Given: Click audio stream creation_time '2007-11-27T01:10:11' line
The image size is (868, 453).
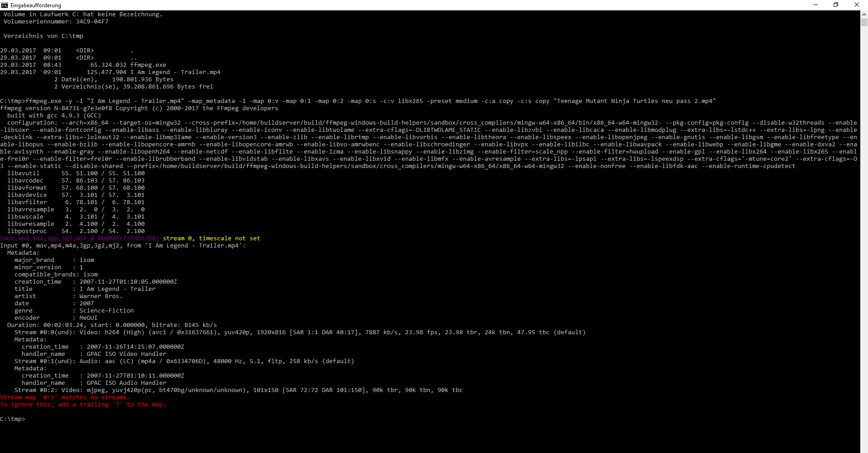Looking at the screenshot, I should click(x=103, y=376).
